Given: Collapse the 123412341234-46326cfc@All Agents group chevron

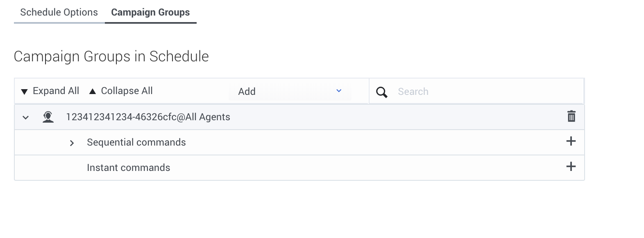Looking at the screenshot, I should [x=26, y=118].
